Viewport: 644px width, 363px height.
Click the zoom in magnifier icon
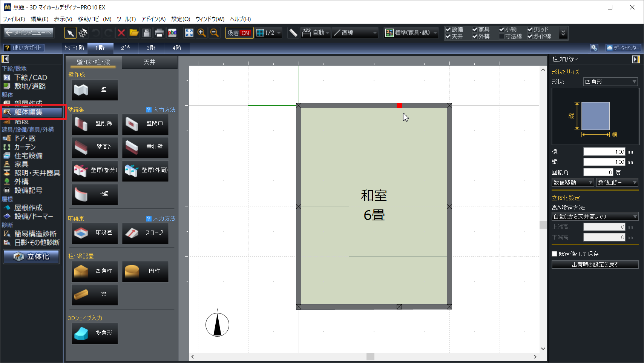(202, 33)
